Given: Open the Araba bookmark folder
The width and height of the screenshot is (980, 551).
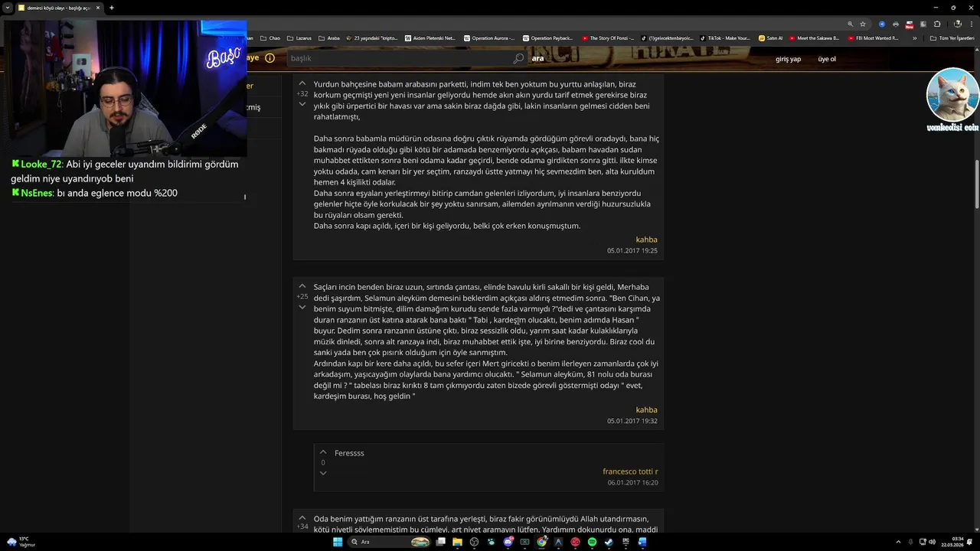Looking at the screenshot, I should point(329,37).
